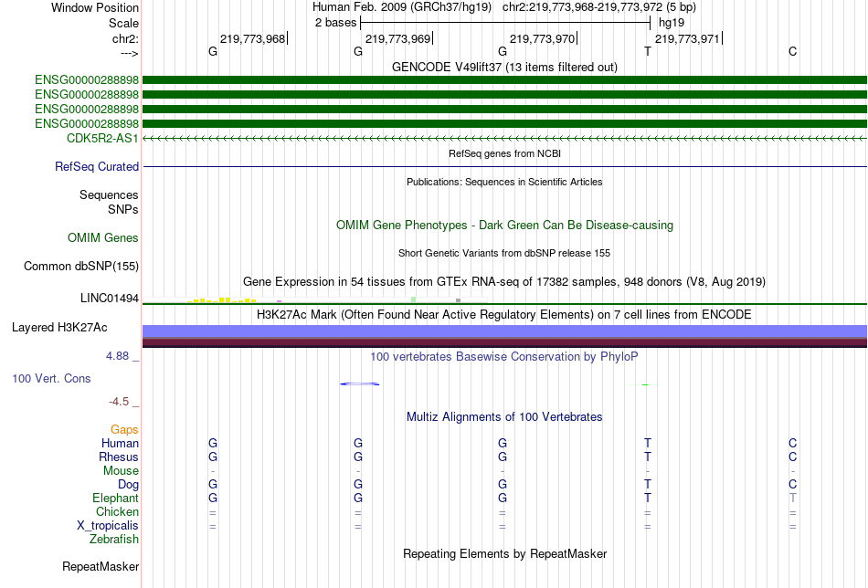Click the chr2:219,773,968-219,773,972 (5 bp) range text
The height and width of the screenshot is (588, 868).
[599, 7]
